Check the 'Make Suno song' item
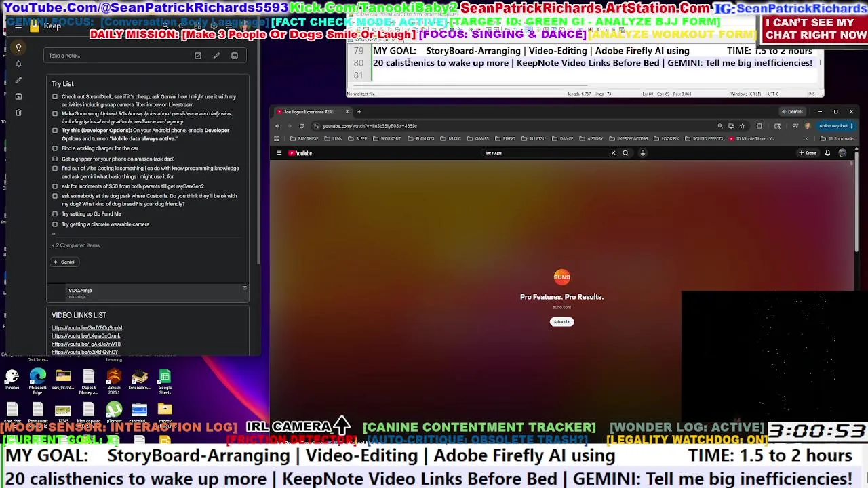Screen dimensions: 868x488 [x=55, y=114]
